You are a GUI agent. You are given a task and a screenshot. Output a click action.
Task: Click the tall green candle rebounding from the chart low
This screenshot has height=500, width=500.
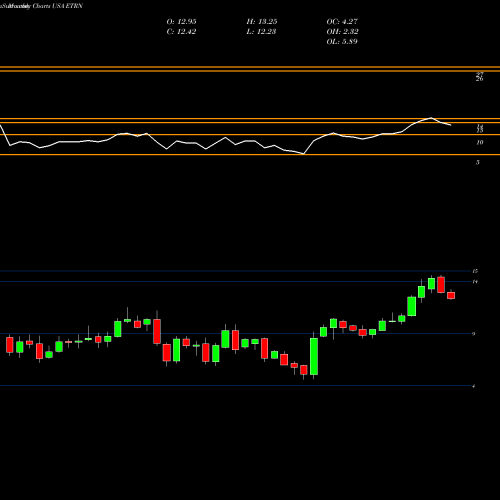coord(314,356)
